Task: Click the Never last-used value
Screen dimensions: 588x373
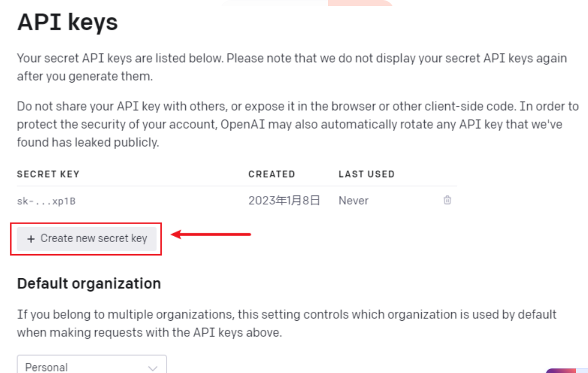Action: point(353,201)
